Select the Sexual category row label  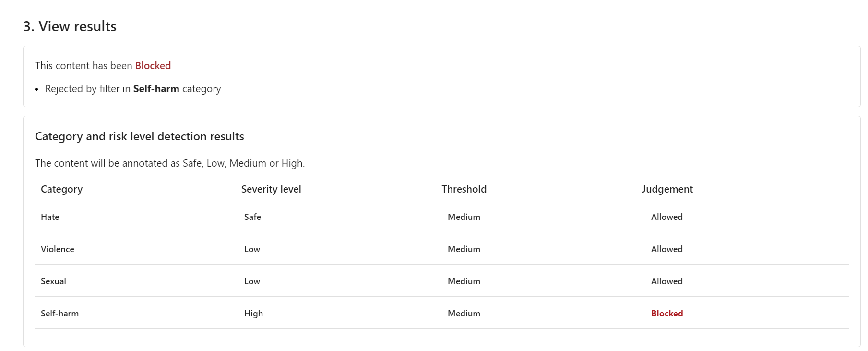click(53, 281)
